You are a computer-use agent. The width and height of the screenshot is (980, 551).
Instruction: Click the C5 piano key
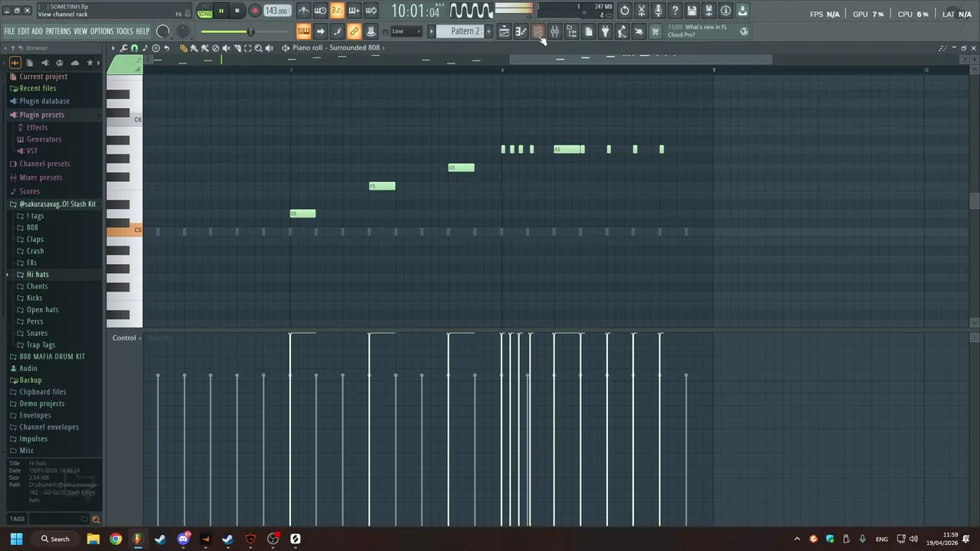coord(125,230)
